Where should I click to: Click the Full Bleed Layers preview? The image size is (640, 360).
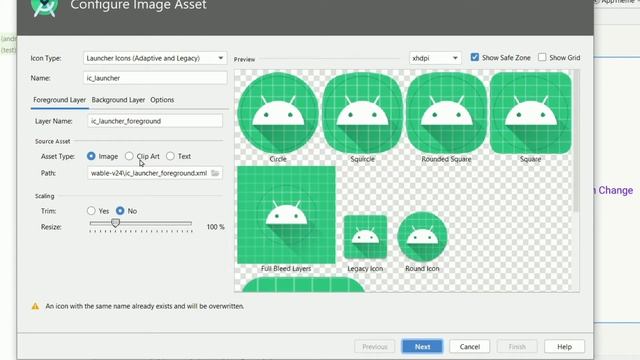(x=286, y=215)
